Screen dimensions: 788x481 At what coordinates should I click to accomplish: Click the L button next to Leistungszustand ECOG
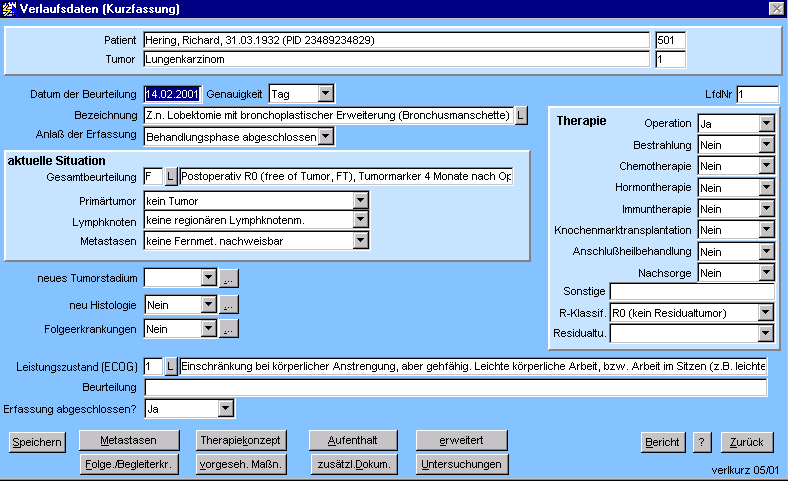[170, 367]
